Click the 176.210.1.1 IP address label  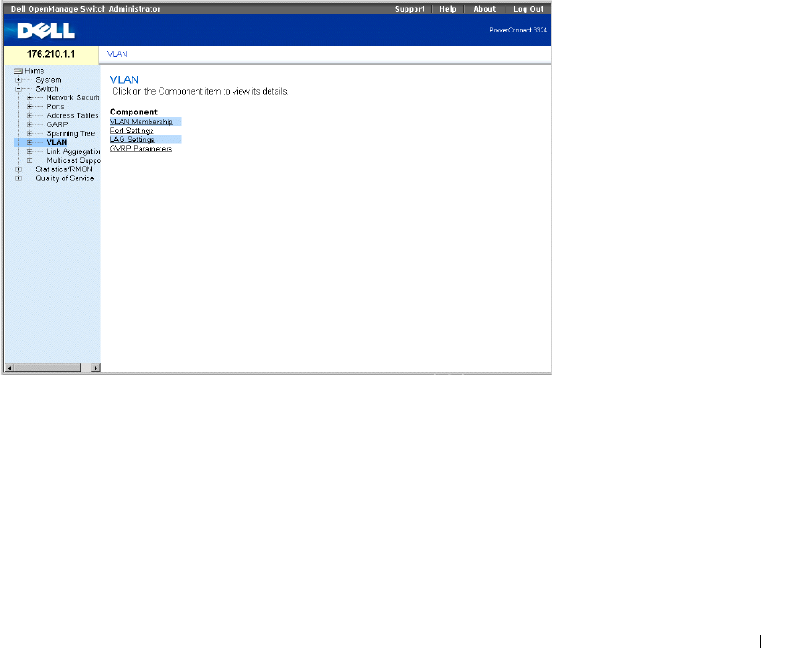tap(50, 54)
